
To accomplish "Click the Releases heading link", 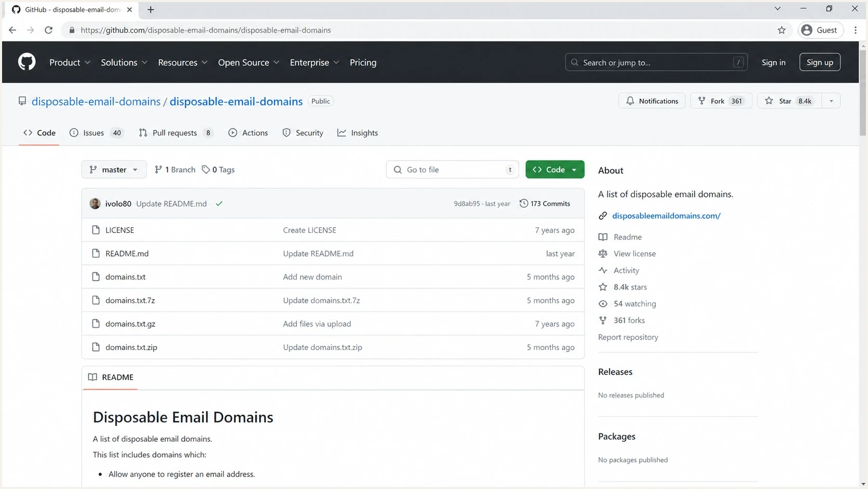I will click(x=615, y=372).
